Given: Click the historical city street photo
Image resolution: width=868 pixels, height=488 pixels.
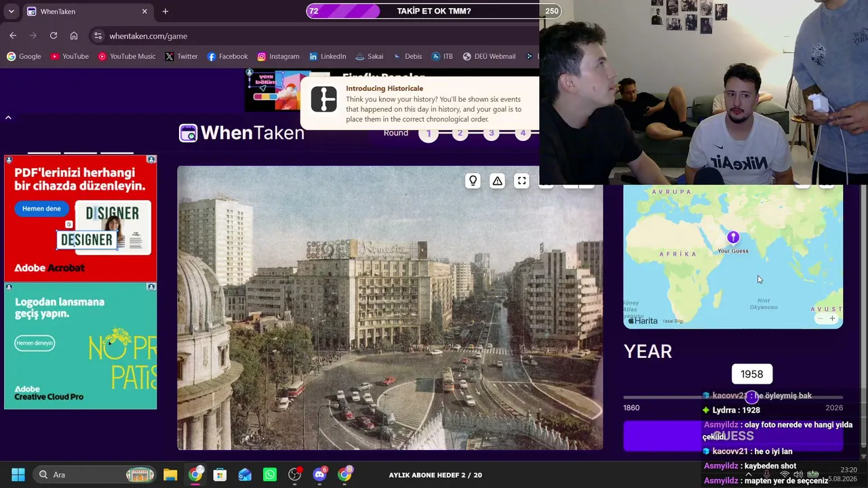Looking at the screenshot, I should (390, 308).
